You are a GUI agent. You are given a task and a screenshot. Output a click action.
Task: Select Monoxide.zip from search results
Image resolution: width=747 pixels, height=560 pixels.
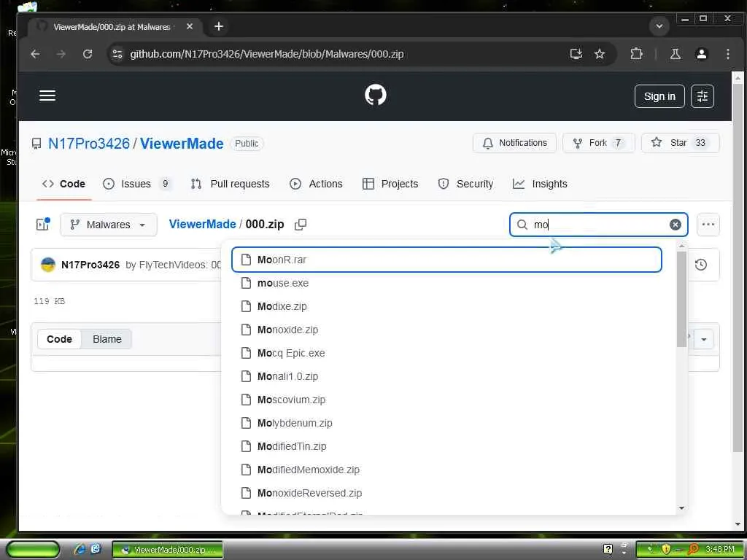pos(446,330)
